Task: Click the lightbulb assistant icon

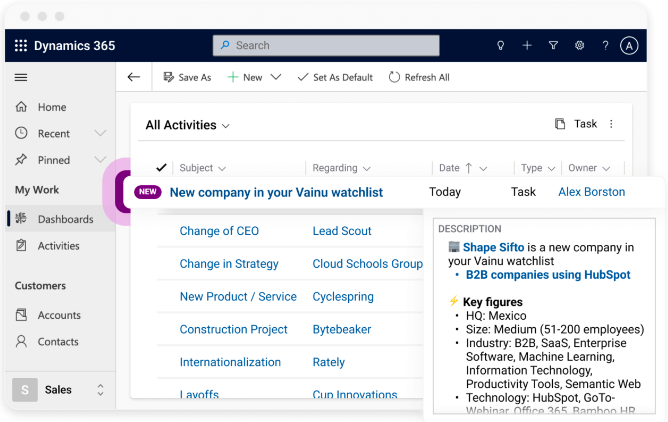Action: pos(501,45)
